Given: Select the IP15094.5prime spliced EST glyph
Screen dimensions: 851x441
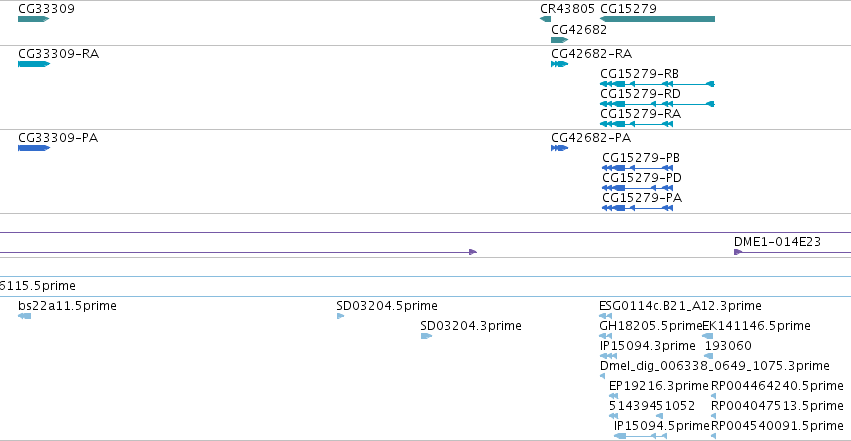Looking at the screenshot, I should [x=640, y=436].
